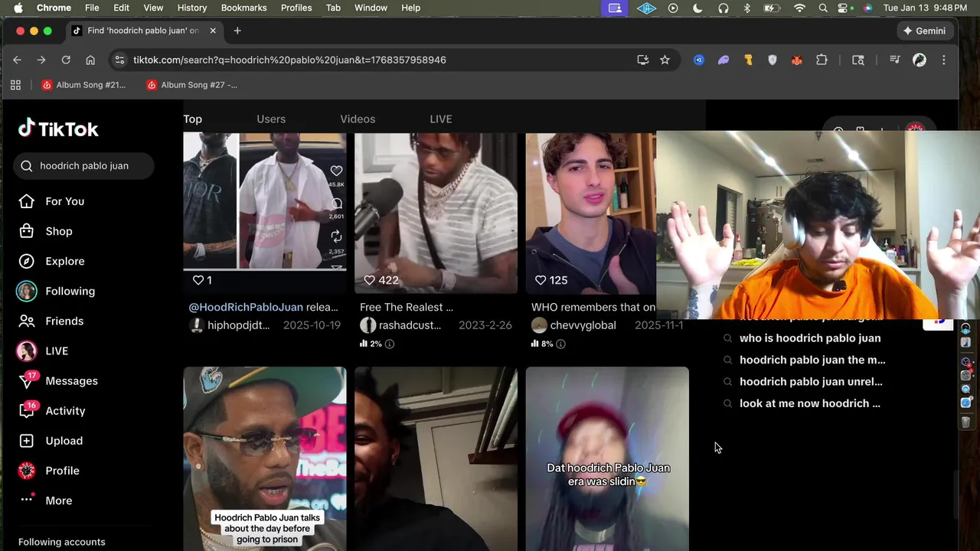Go back in Chrome

pyautogui.click(x=17, y=60)
